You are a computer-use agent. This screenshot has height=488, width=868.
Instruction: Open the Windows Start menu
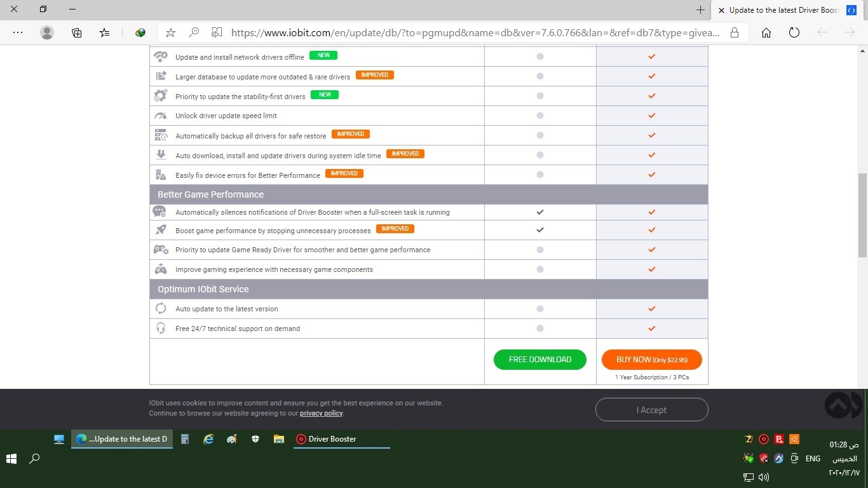(11, 458)
